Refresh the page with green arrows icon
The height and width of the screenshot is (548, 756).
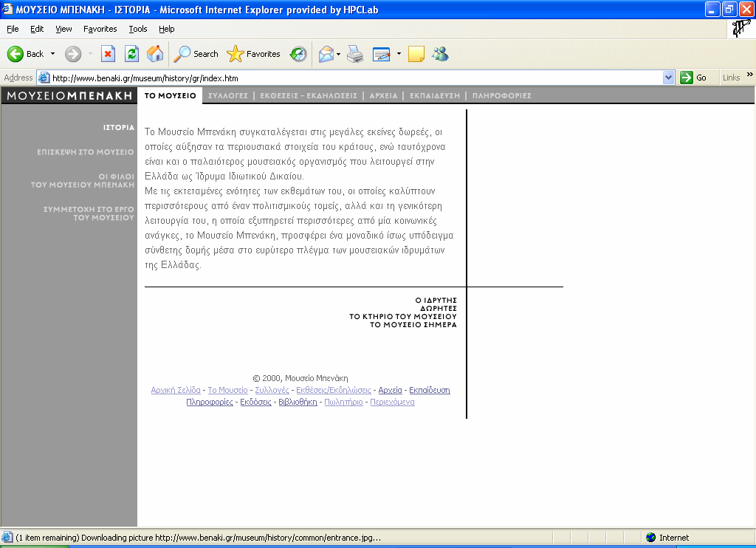[x=131, y=54]
